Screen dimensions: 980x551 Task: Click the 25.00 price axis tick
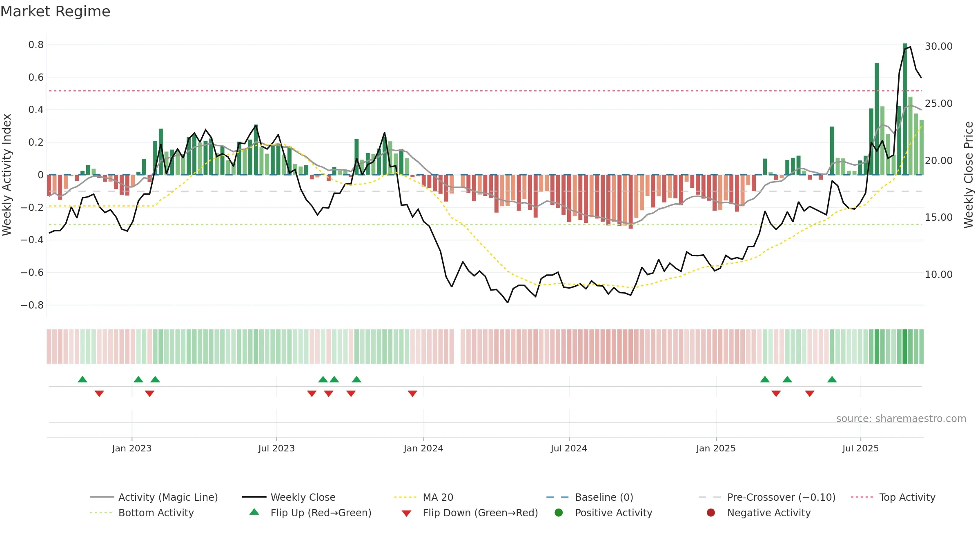939,104
